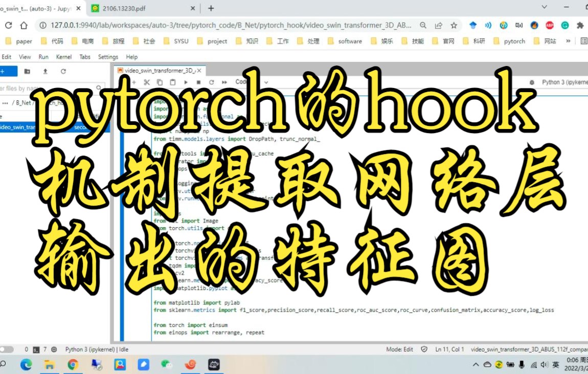Open the new launcher blue plus button
The image size is (588, 374).
(8, 71)
